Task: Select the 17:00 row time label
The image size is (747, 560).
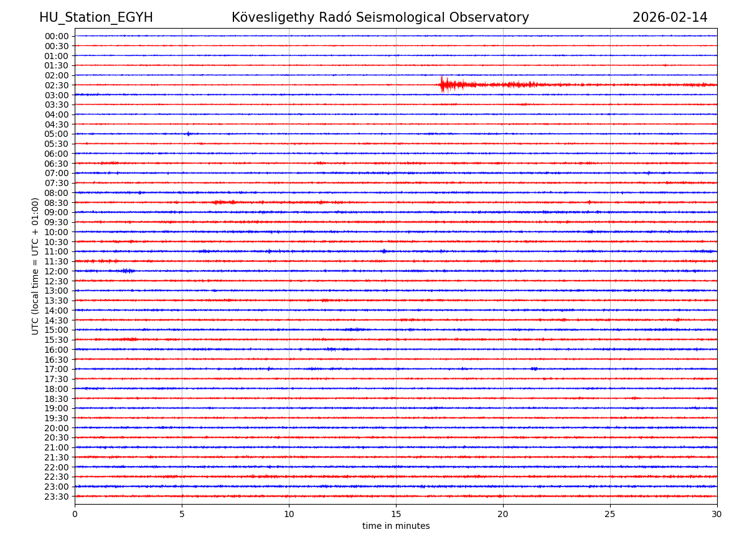Action: tap(57, 369)
